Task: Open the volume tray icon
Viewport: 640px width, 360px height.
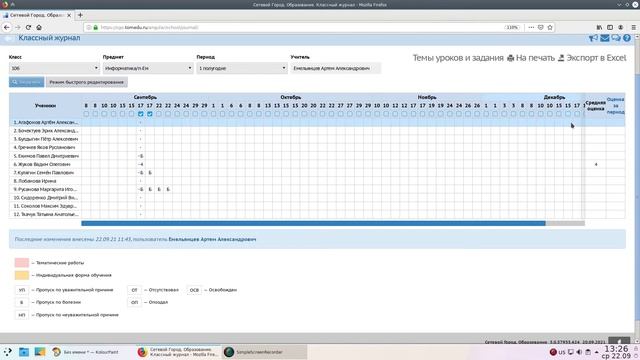Action: coord(579,352)
